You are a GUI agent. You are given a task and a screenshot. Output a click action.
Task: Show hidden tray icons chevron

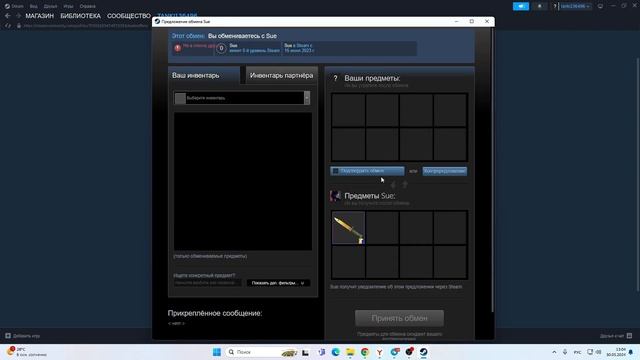(554, 352)
